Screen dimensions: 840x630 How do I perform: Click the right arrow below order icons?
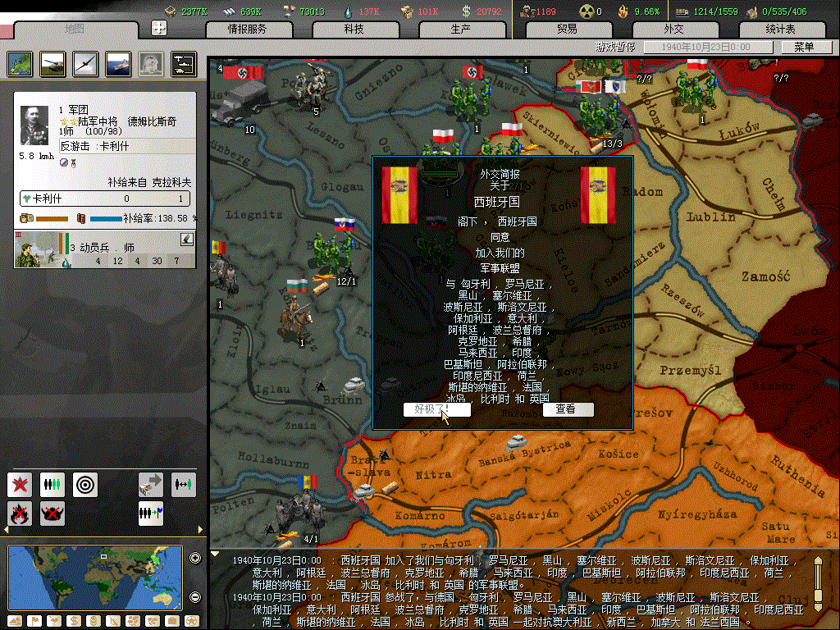click(200, 530)
